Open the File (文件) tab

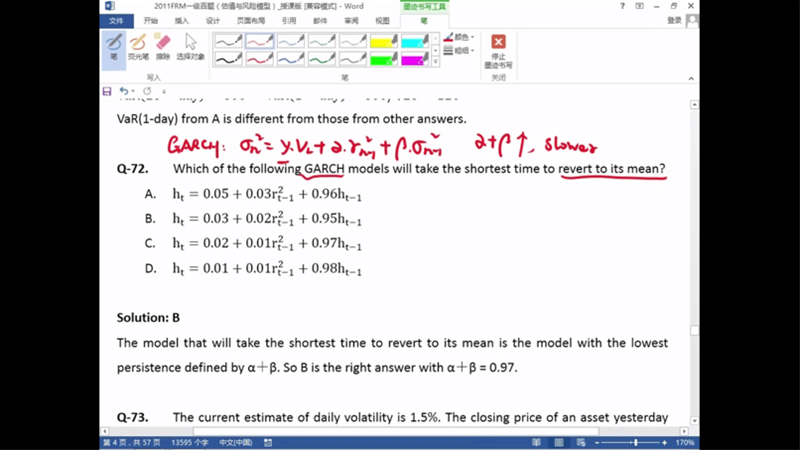pyautogui.click(x=116, y=20)
